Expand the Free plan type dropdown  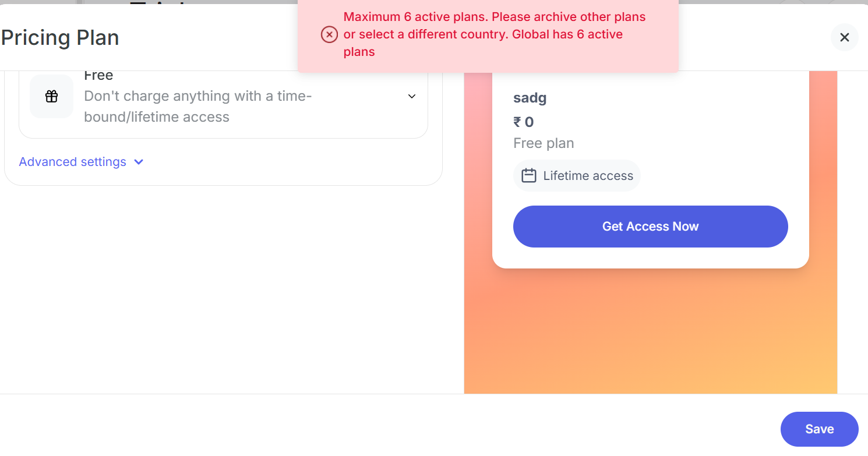[x=411, y=97]
